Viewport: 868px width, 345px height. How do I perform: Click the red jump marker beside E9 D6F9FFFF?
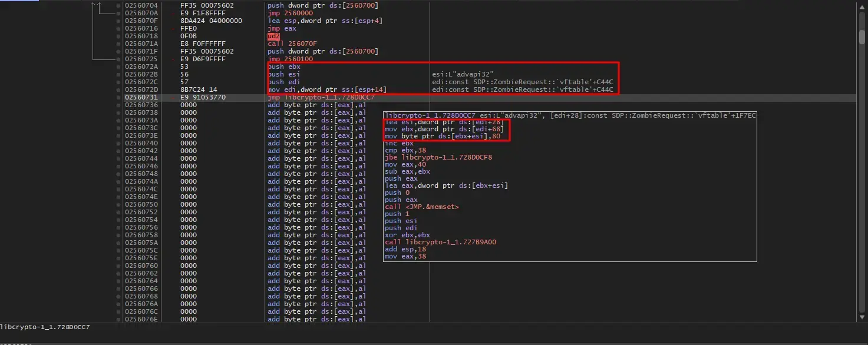click(173, 59)
